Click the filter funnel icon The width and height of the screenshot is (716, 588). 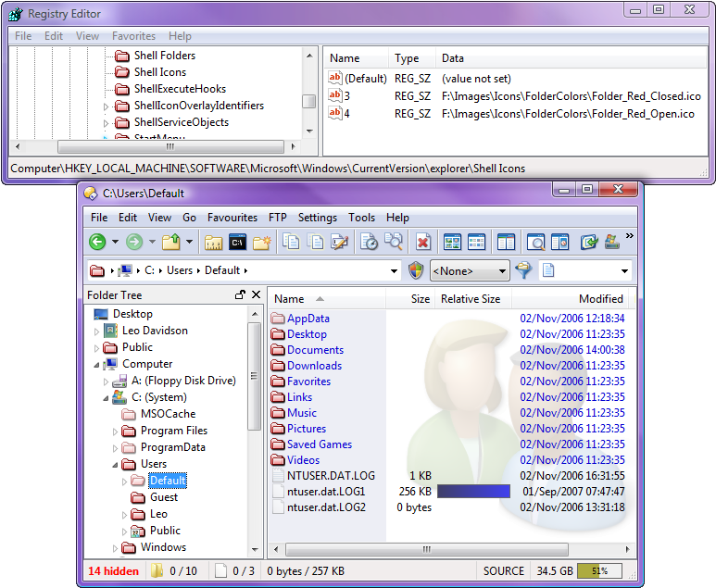[x=523, y=270]
